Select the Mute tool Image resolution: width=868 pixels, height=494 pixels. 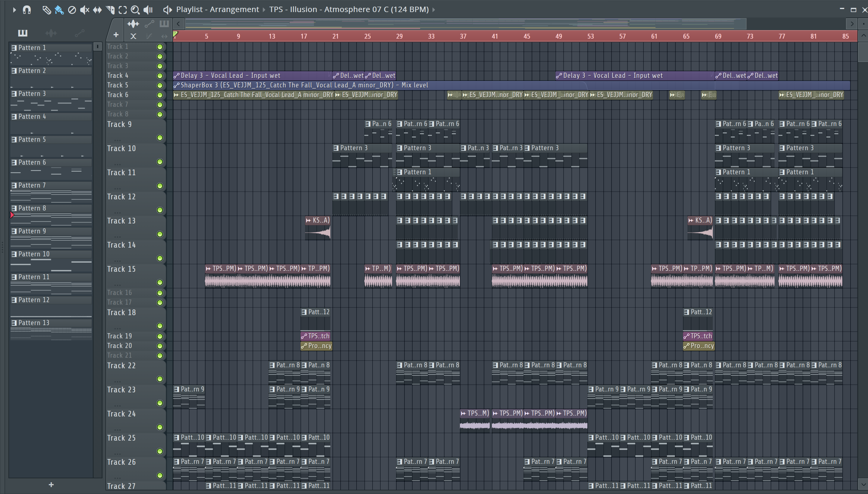84,10
